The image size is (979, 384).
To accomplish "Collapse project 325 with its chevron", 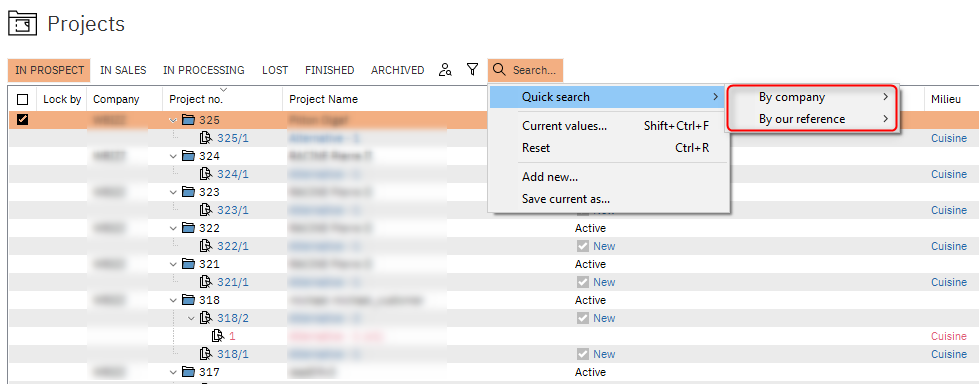I will coord(173,120).
